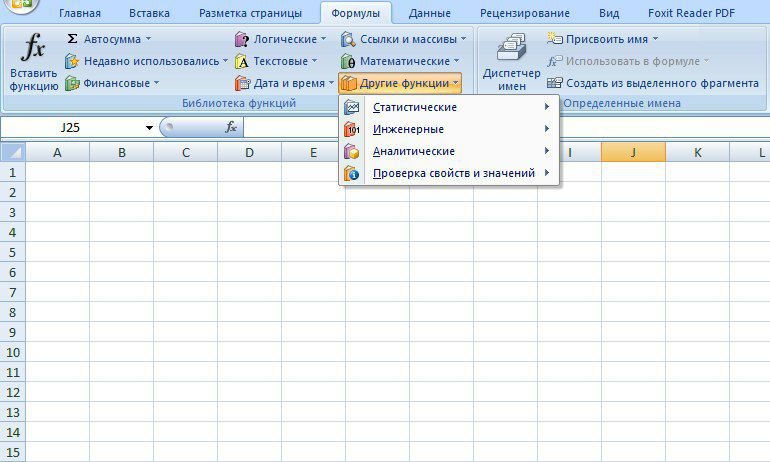770x462 pixels.
Task: Click the fx button in formula bar
Action: [x=231, y=128]
